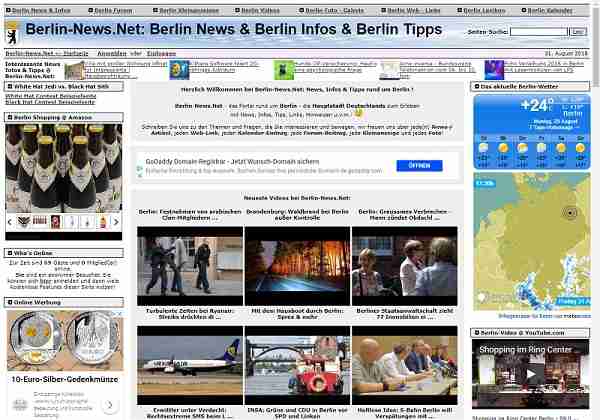The image size is (600, 420).
Task: Open Berlin Lexikon in the top menu
Action: click(484, 10)
